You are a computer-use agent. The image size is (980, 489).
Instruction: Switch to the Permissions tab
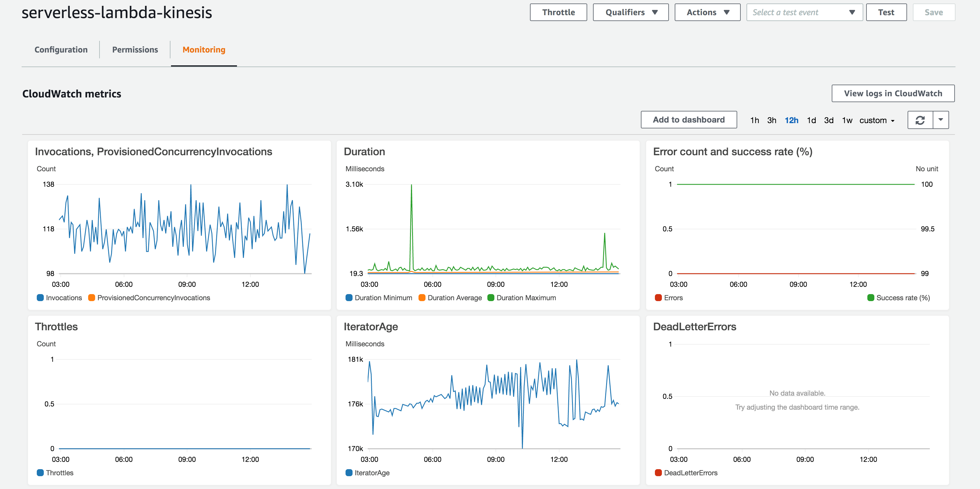(x=135, y=49)
